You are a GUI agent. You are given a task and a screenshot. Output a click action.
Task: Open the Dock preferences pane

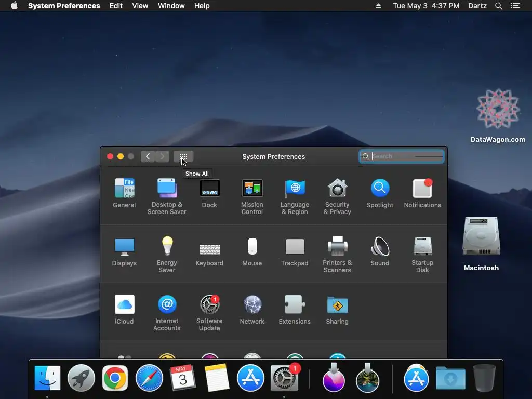coord(209,193)
